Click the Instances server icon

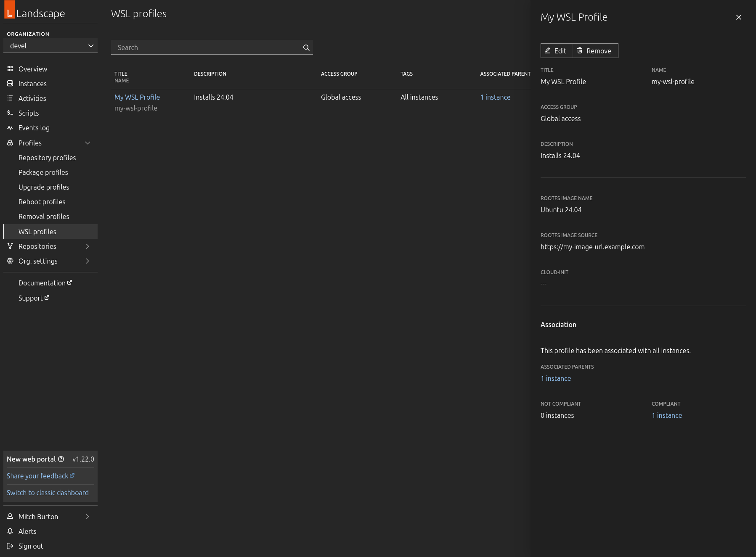pyautogui.click(x=10, y=83)
